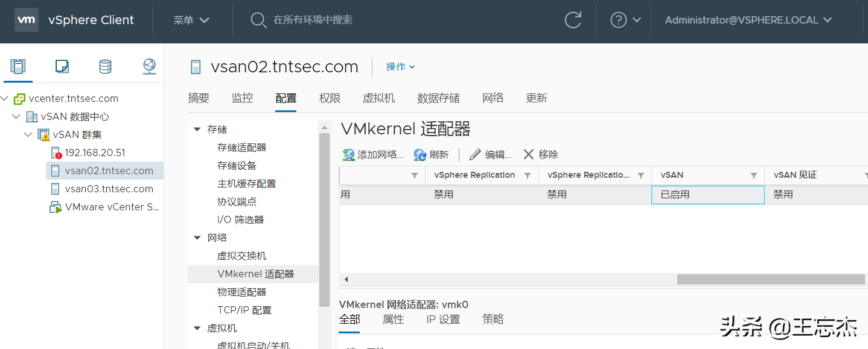Switch to the 监控 tab
This screenshot has width=868, height=349.
point(243,98)
